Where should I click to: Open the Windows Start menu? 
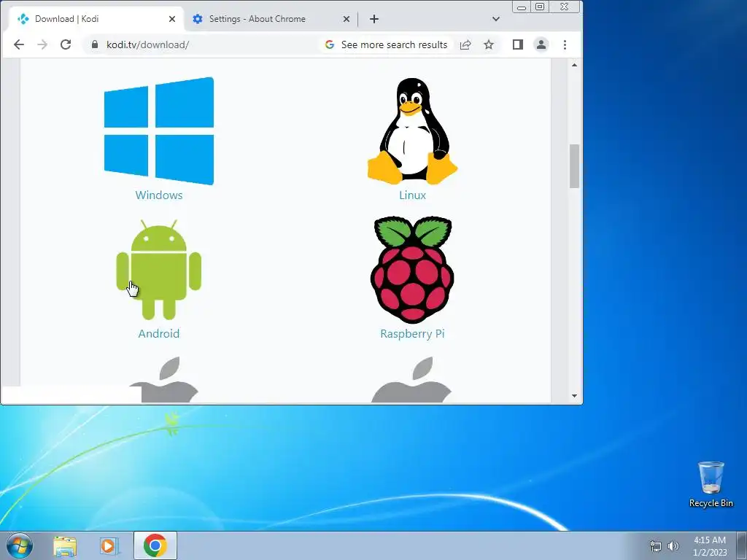19,545
